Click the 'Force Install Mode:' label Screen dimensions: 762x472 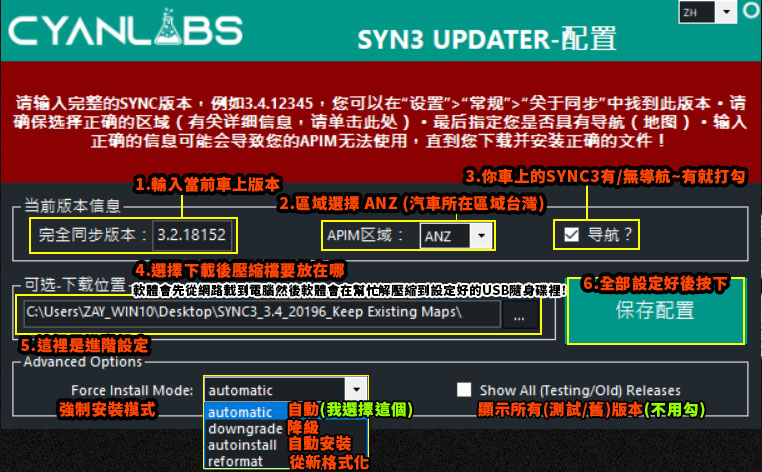tap(132, 390)
